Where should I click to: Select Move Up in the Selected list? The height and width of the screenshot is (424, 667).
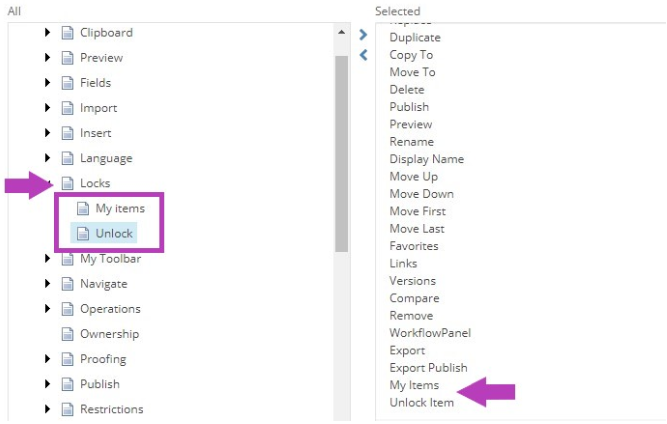(413, 177)
